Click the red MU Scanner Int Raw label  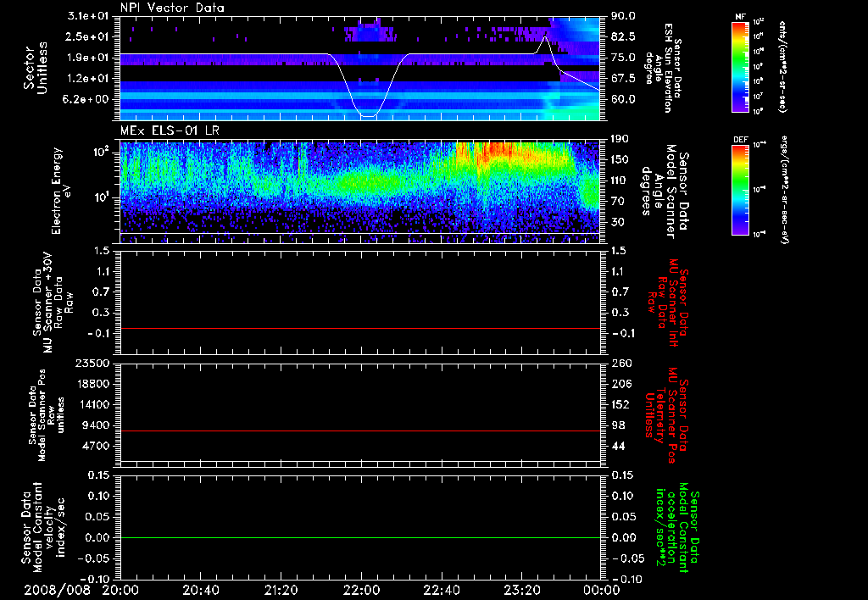[670, 298]
